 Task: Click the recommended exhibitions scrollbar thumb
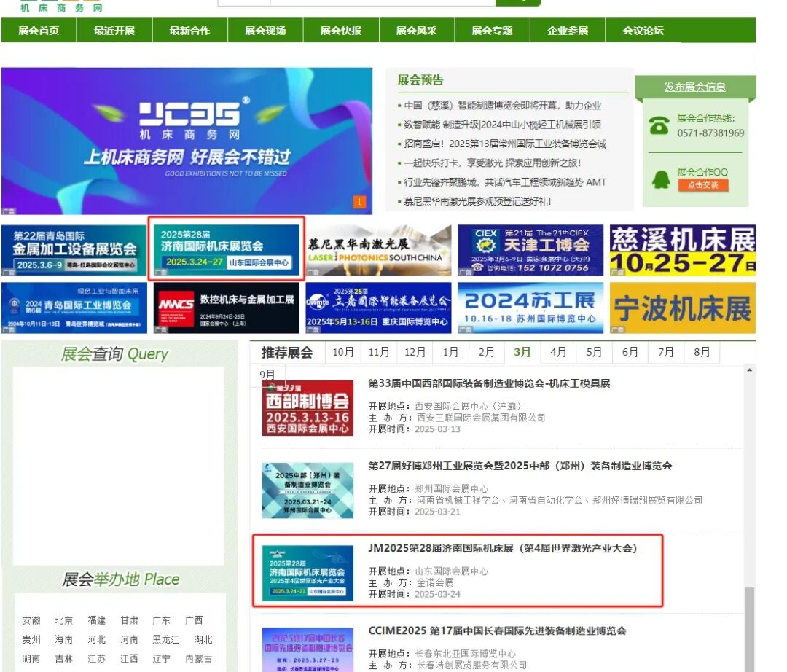click(749, 629)
